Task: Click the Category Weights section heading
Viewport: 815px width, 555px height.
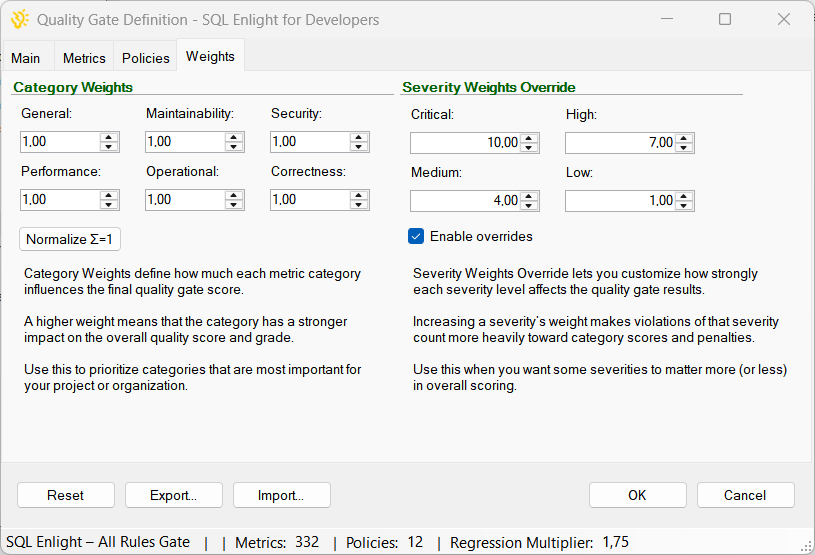Action: pyautogui.click(x=73, y=87)
